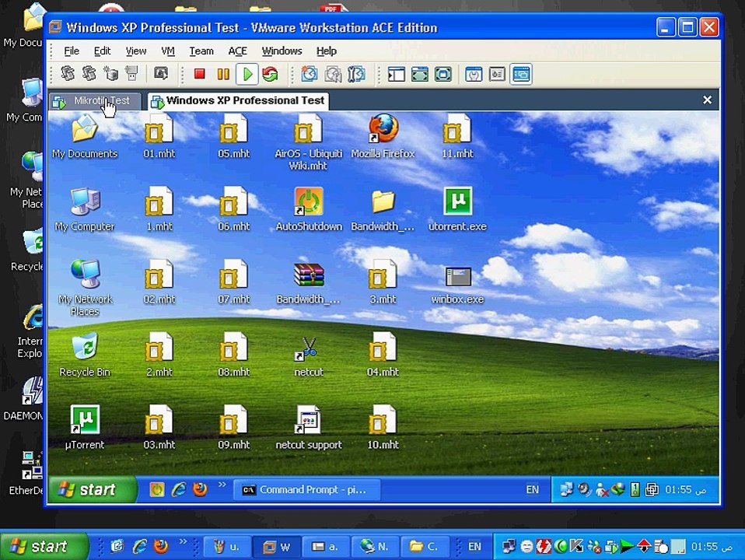Expand guest Quick Launch overflow chevron
Screen dimensions: 745x560
pos(222,485)
